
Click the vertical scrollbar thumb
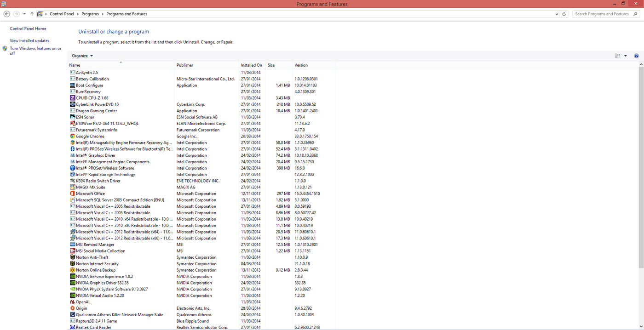pos(641,168)
